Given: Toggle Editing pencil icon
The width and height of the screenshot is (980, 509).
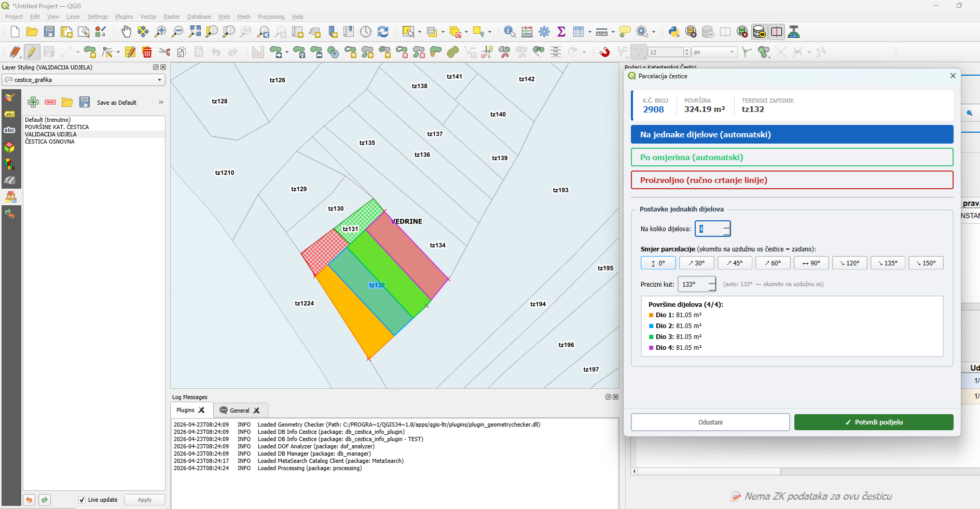Looking at the screenshot, I should (x=32, y=52).
